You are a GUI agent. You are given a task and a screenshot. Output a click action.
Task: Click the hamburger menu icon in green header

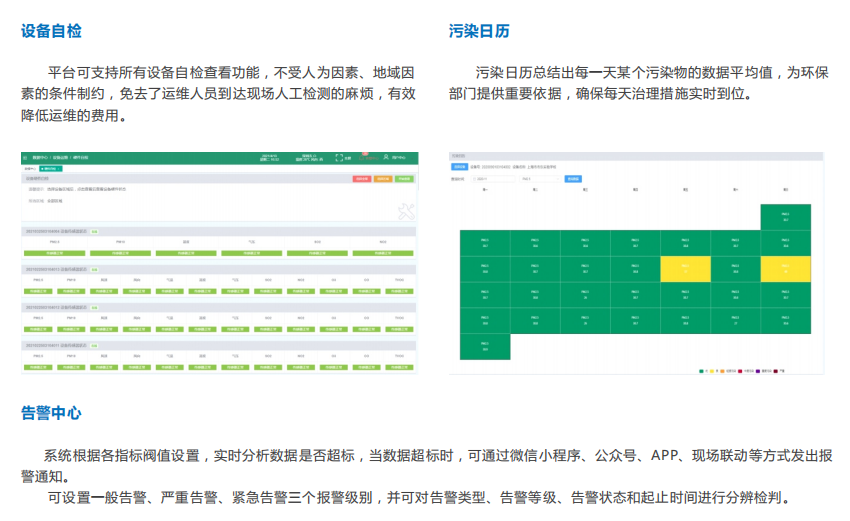pos(26,158)
